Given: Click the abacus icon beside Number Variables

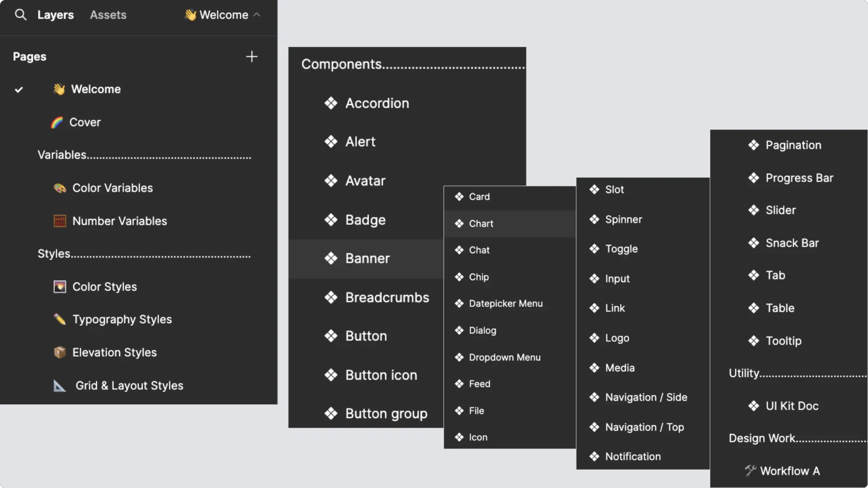Looking at the screenshot, I should point(60,221).
